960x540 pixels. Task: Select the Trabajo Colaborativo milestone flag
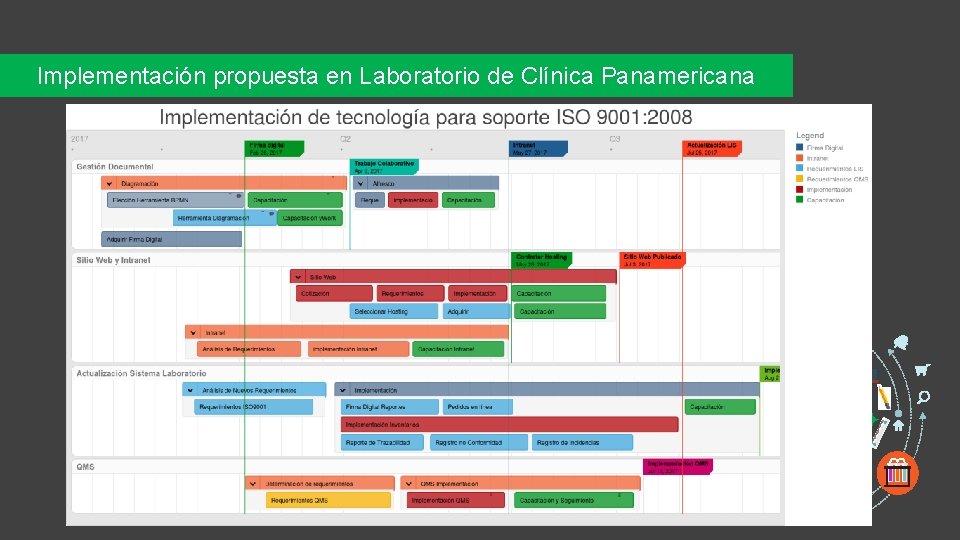click(x=384, y=167)
